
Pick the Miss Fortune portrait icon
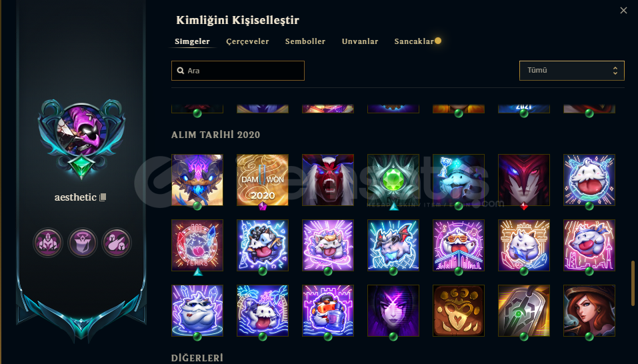point(589,311)
